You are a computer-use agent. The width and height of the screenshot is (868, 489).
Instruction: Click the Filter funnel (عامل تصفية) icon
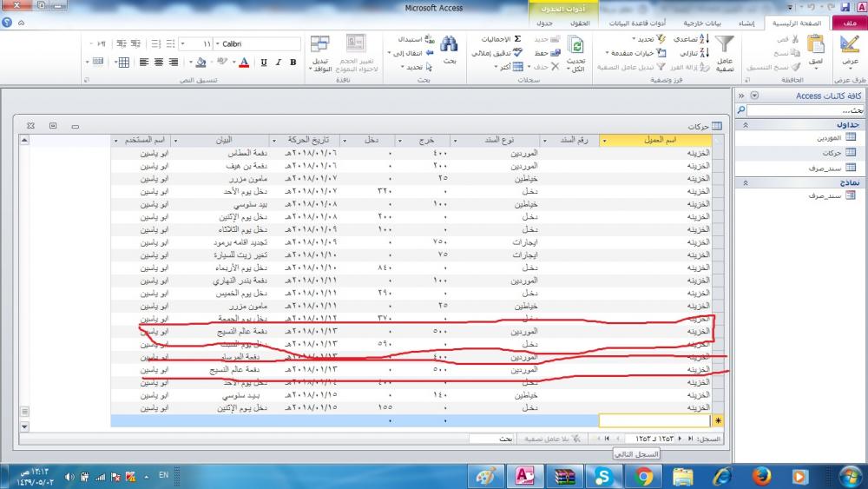724,45
